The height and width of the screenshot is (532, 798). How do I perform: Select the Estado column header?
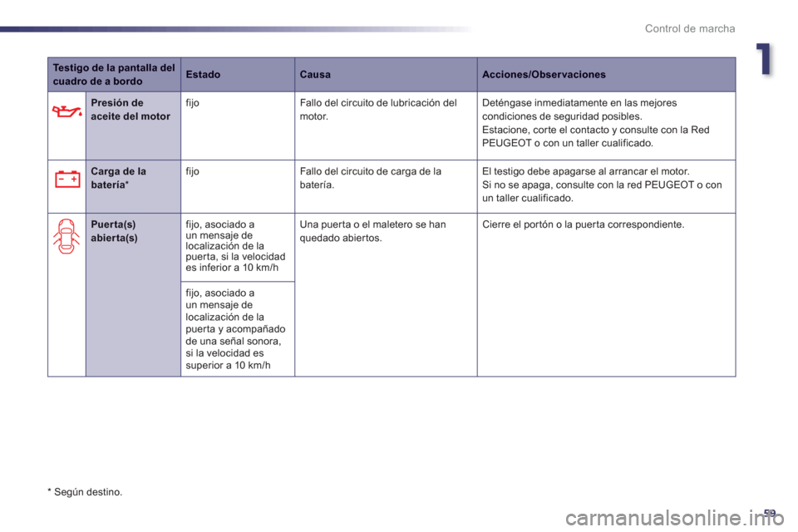[203, 74]
